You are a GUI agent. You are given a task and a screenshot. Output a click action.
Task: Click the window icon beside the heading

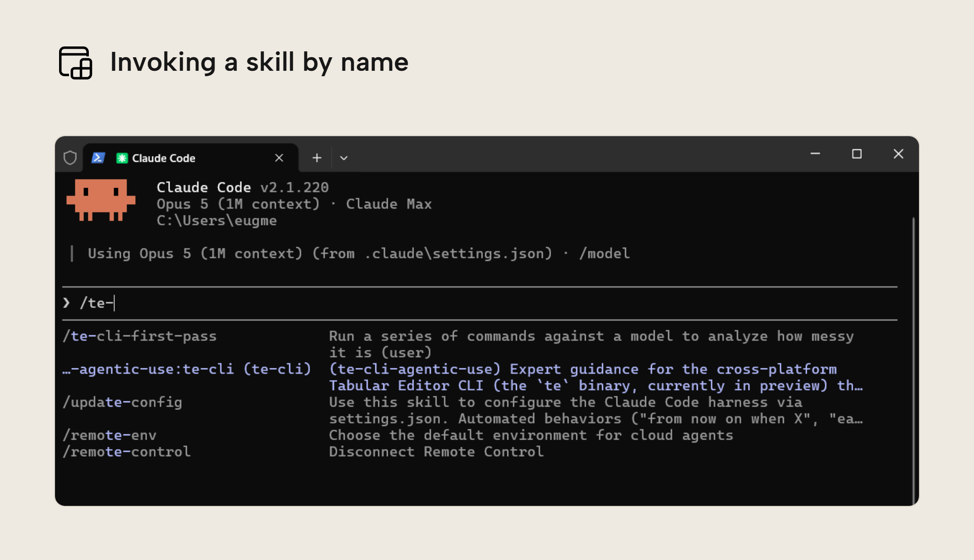(76, 63)
